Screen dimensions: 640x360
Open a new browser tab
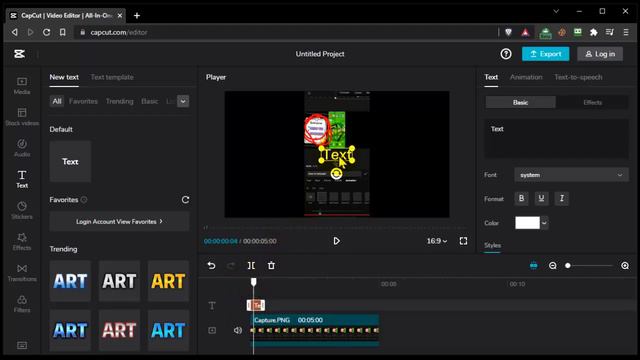point(137,16)
